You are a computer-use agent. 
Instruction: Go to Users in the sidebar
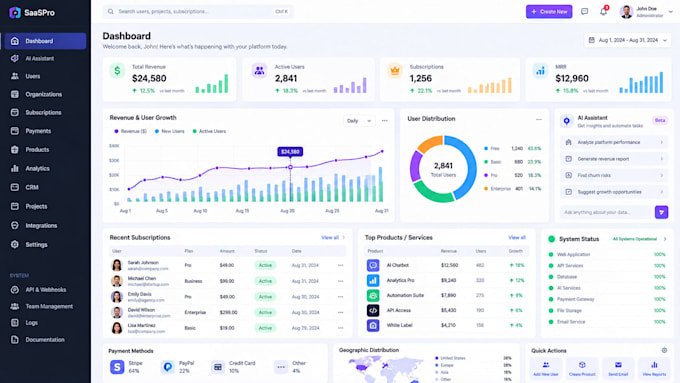coord(46,76)
